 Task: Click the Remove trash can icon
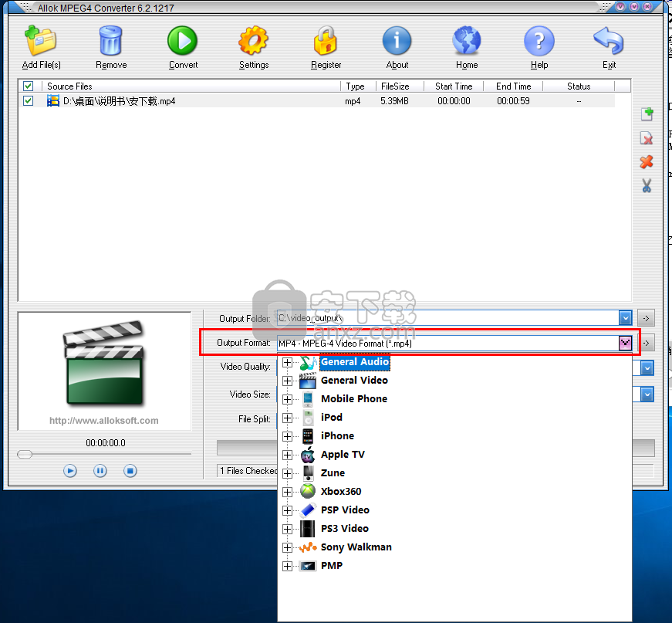(110, 40)
